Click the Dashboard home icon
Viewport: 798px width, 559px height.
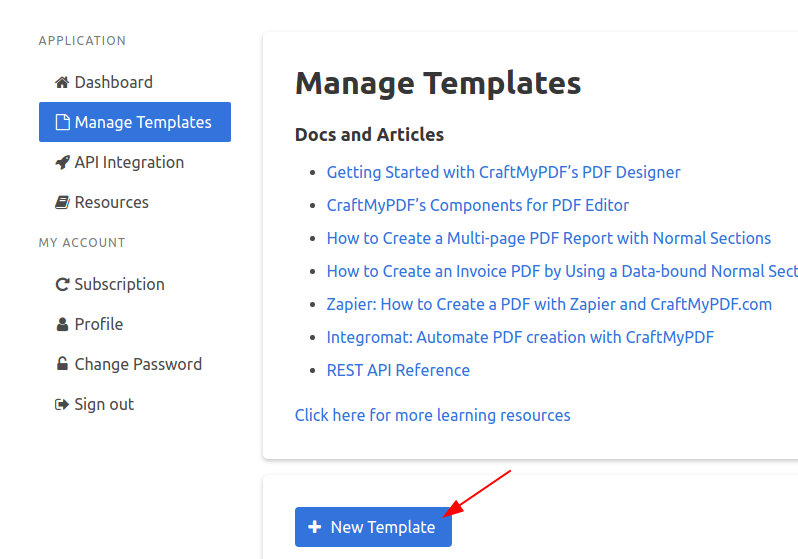click(62, 82)
